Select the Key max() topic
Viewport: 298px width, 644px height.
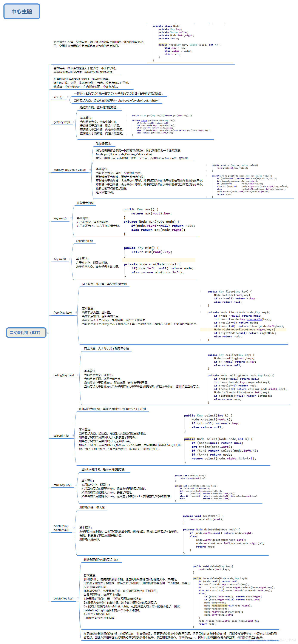60,218
